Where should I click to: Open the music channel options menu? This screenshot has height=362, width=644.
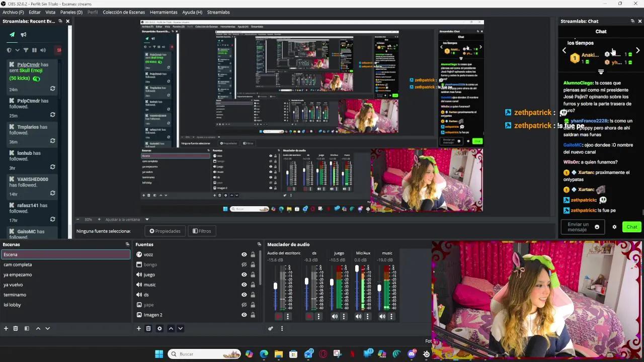[x=391, y=316]
